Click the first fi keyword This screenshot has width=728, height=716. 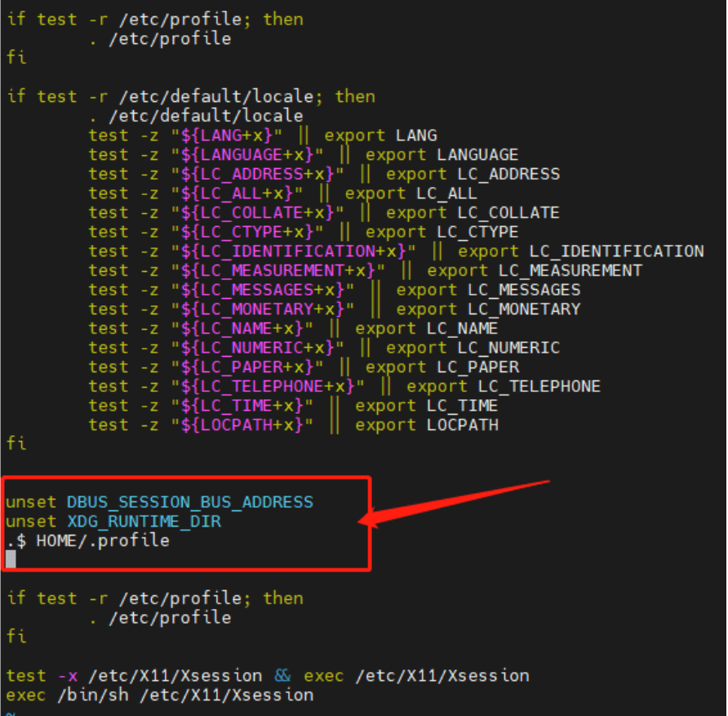(16, 57)
